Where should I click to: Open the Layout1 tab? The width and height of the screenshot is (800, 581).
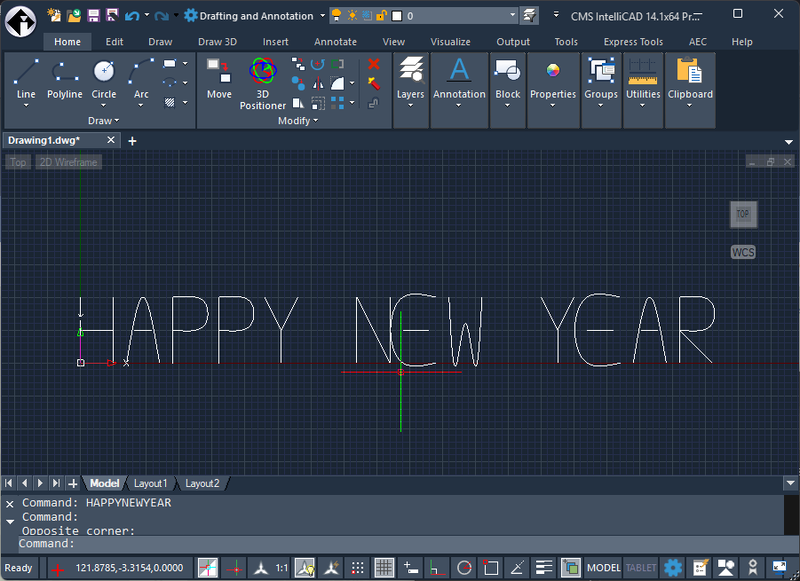pyautogui.click(x=151, y=483)
